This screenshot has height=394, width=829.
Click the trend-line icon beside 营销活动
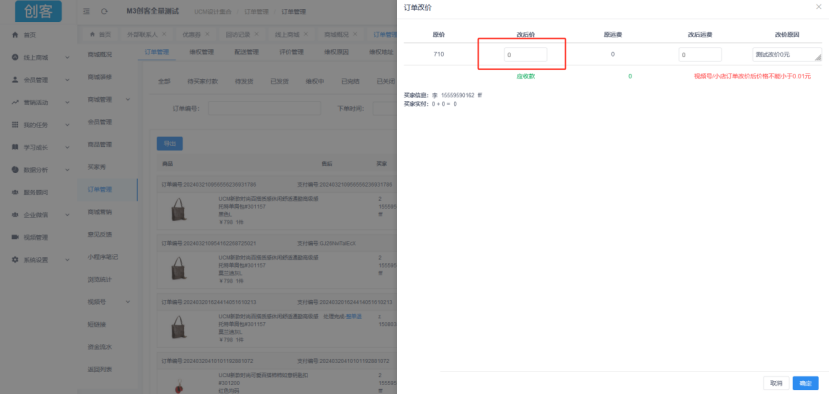click(15, 103)
